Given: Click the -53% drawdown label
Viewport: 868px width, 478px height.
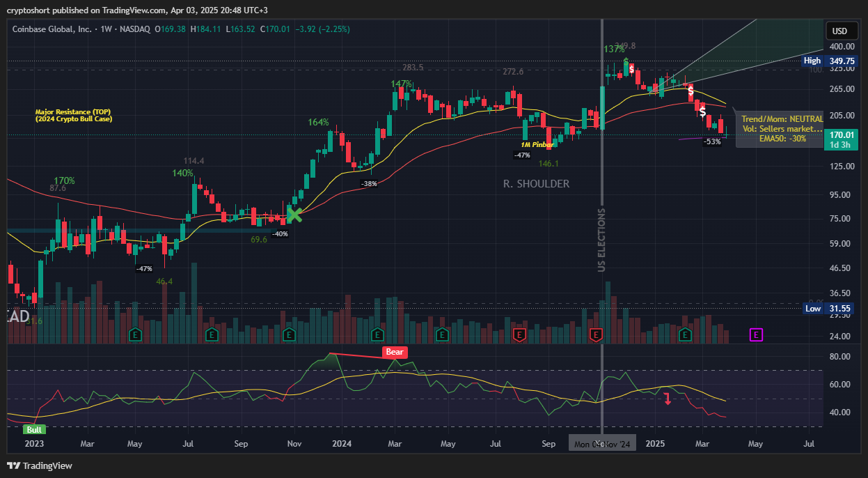Looking at the screenshot, I should [712, 141].
